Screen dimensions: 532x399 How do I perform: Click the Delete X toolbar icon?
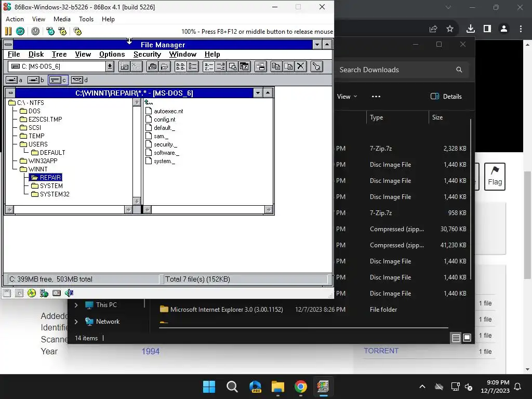pyautogui.click(x=301, y=66)
